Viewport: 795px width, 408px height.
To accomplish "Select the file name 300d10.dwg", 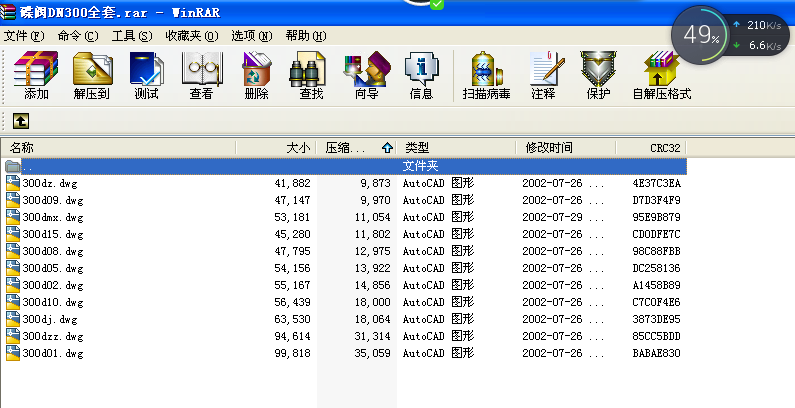I will click(x=53, y=302).
